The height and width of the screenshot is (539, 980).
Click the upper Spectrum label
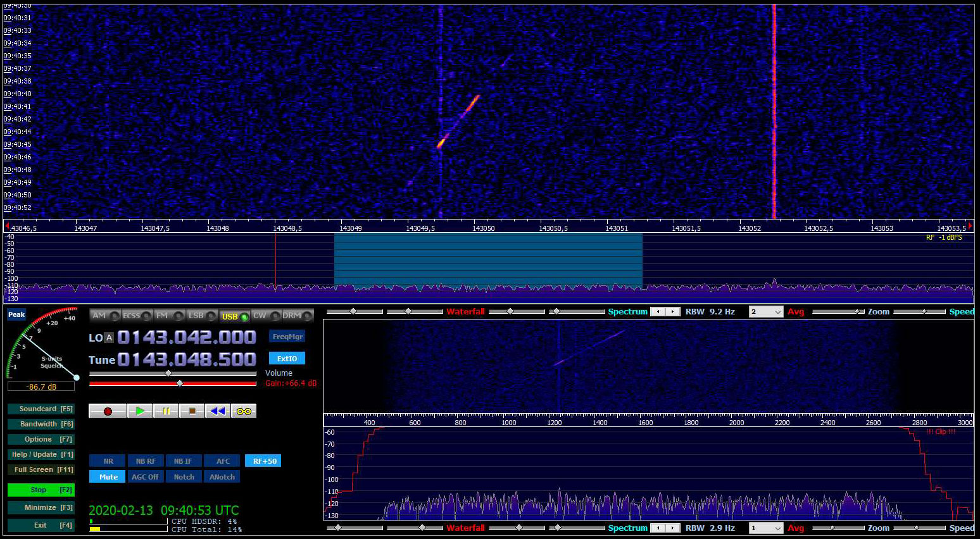(x=627, y=312)
